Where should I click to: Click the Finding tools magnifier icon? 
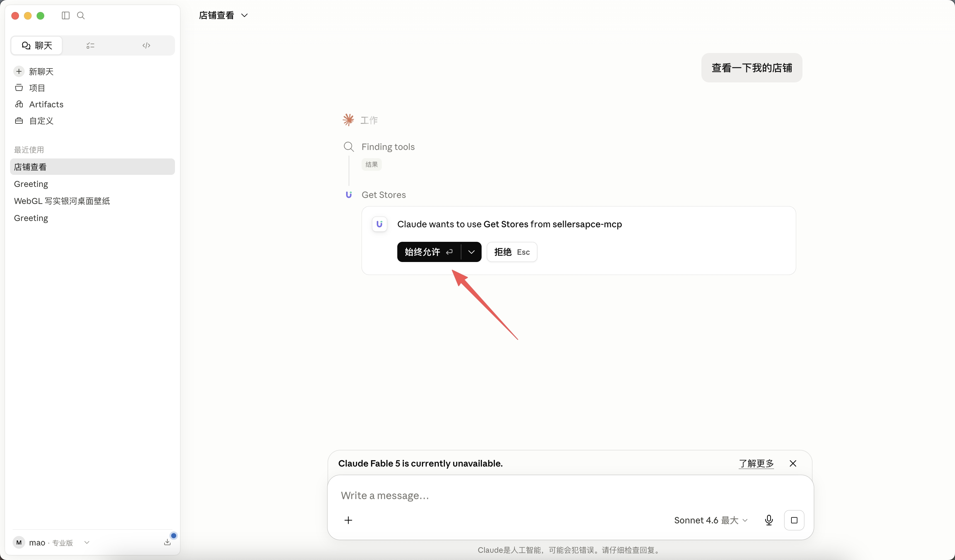point(349,147)
